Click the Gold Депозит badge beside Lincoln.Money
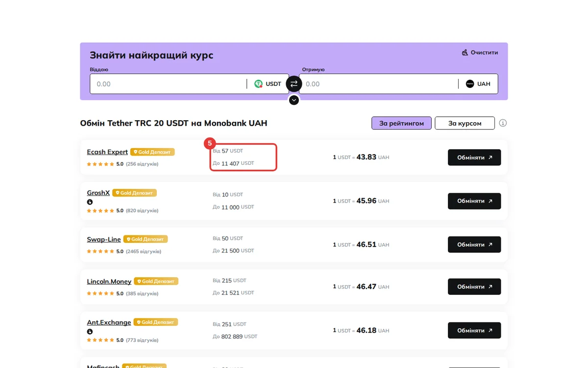The height and width of the screenshot is (368, 588). 156,281
